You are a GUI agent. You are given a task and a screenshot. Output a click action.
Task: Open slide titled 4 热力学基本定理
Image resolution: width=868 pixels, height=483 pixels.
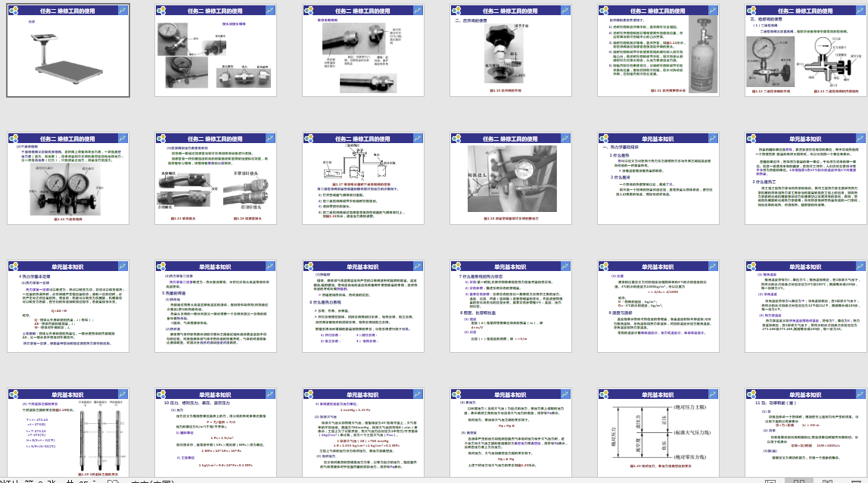pos(68,307)
